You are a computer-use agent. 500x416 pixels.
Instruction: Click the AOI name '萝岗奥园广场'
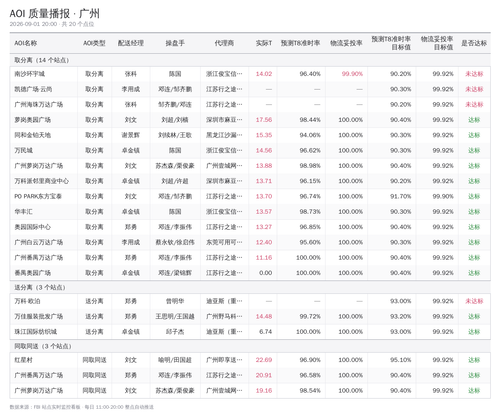pos(32,120)
